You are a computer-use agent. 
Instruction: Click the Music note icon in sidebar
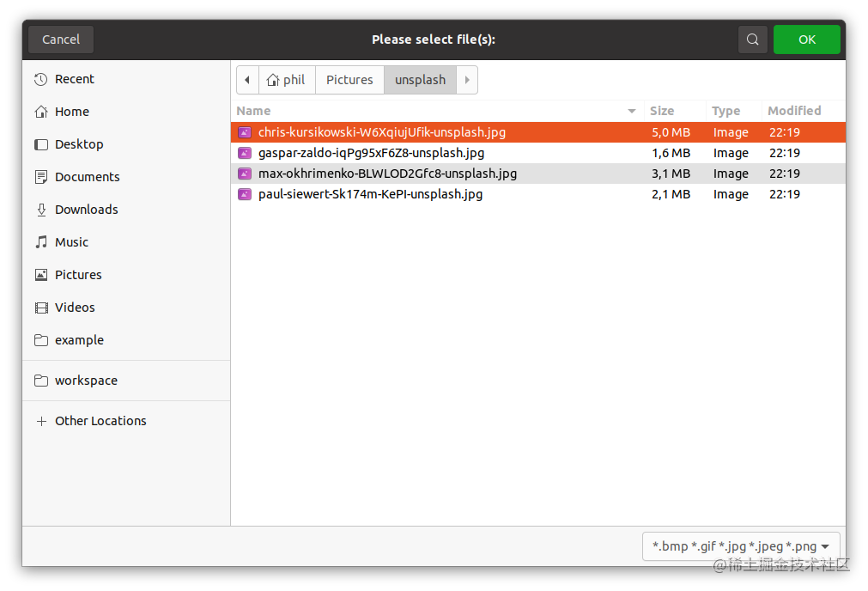pyautogui.click(x=41, y=242)
